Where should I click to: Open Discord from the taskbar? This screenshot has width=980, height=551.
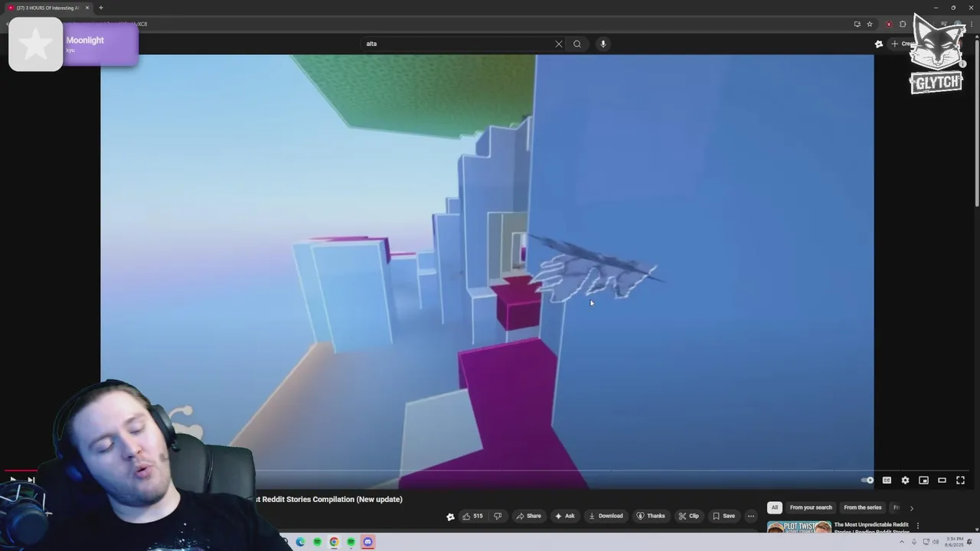367,542
